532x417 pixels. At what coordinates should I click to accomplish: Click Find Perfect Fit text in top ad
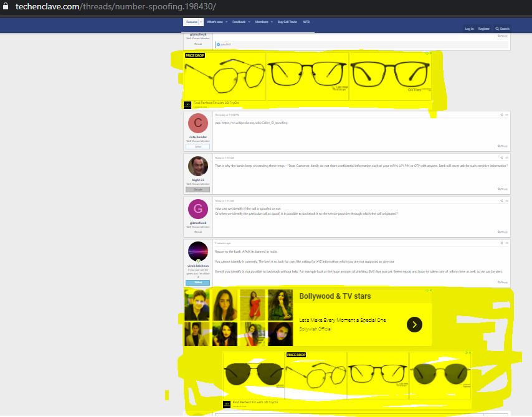[x=216, y=103]
